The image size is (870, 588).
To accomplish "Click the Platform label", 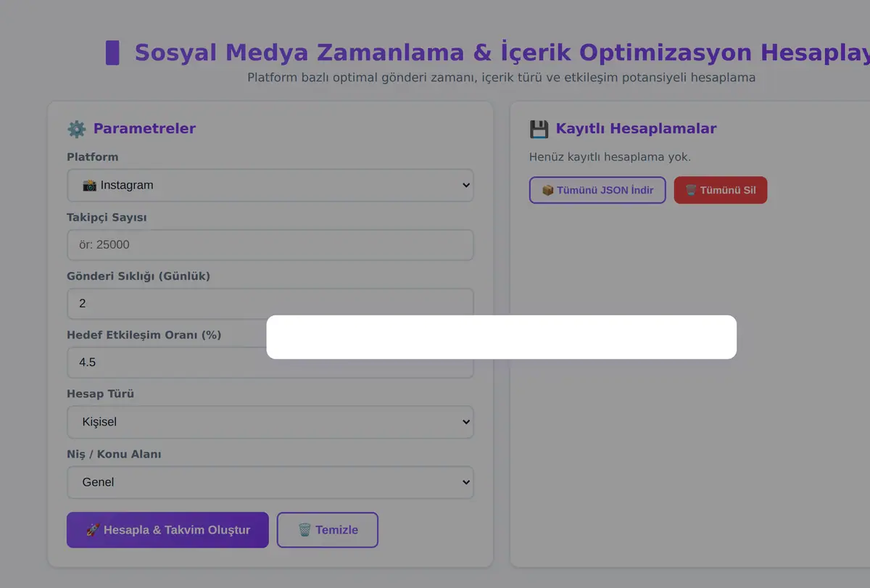I will [x=92, y=157].
